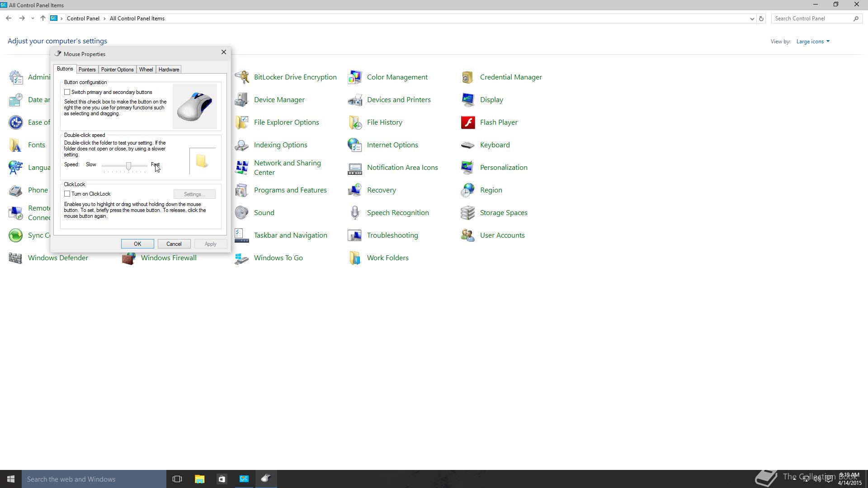Open Speech Recognition icon
The height and width of the screenshot is (488, 868).
[x=355, y=213]
